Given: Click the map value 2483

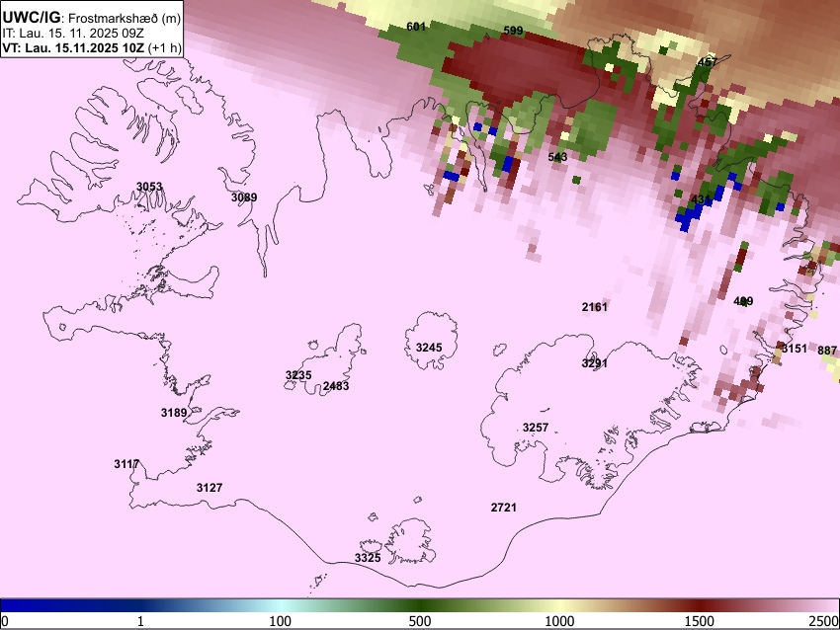Looking at the screenshot, I should tap(336, 386).
